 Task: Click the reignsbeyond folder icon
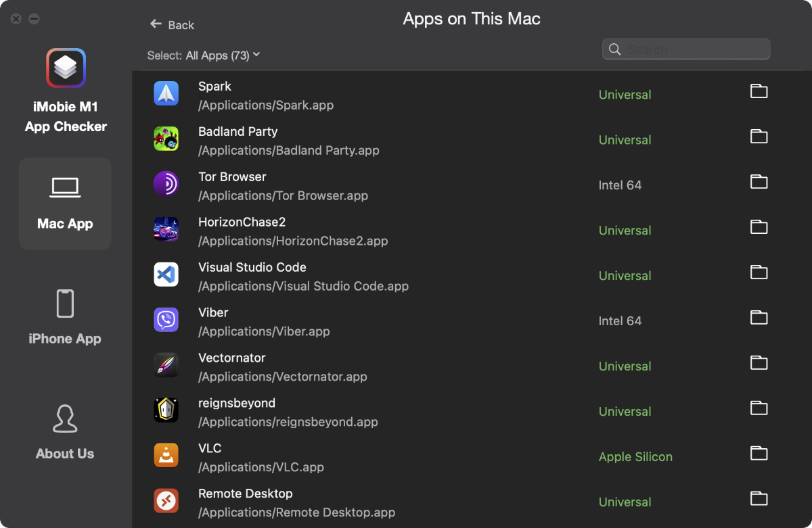coord(759,408)
